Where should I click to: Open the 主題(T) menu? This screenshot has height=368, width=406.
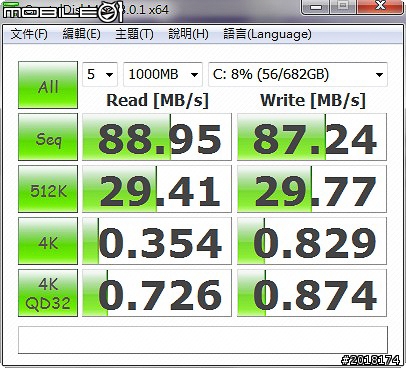pyautogui.click(x=134, y=34)
